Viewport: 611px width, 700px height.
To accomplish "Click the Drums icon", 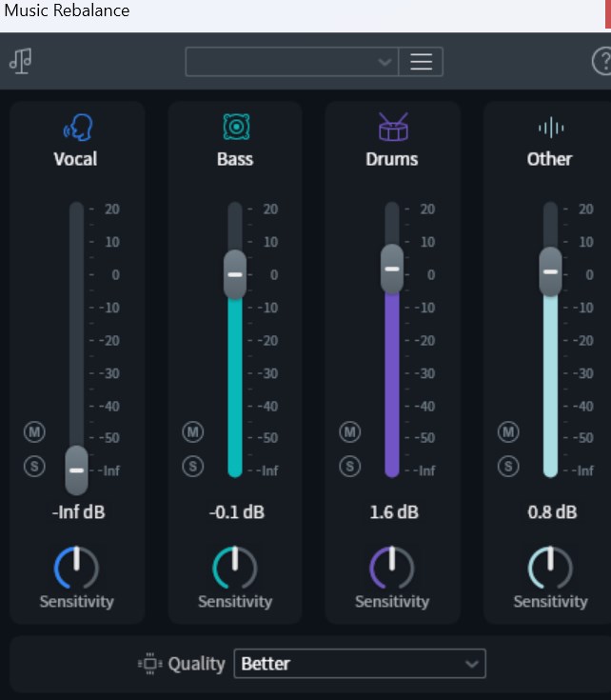I will 392,127.
